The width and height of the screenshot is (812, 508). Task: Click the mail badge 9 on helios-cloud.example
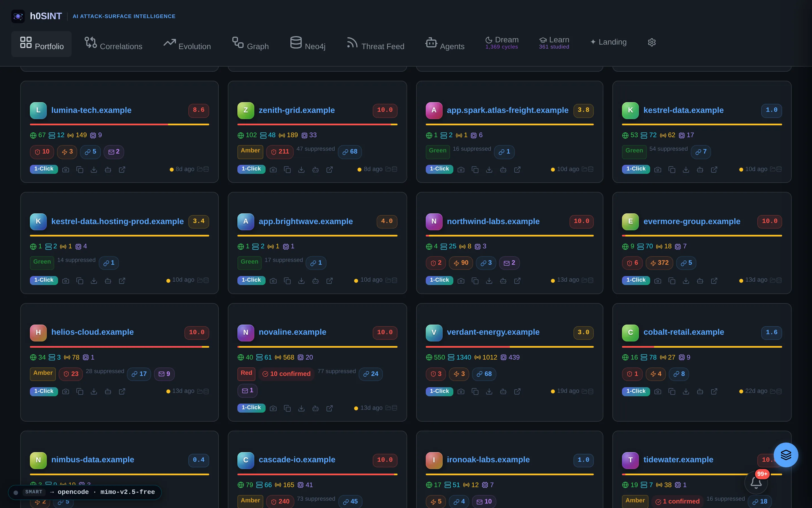[164, 374]
